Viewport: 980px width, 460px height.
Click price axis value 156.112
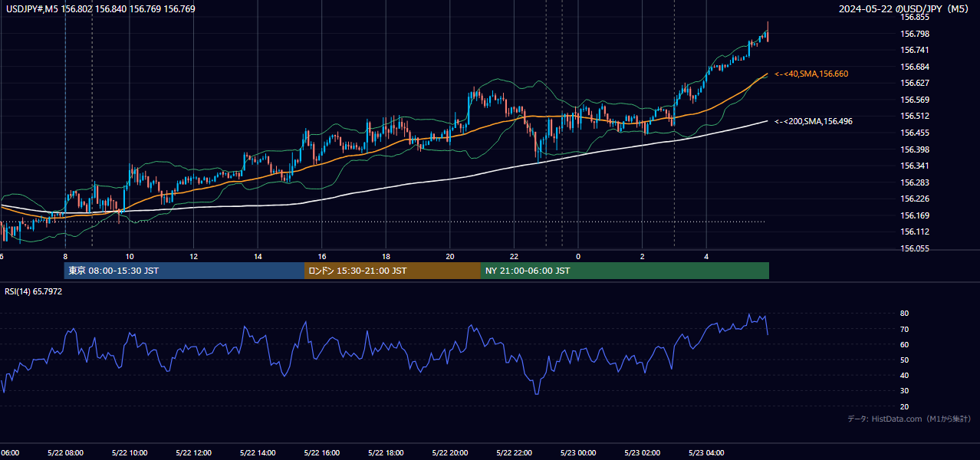click(x=915, y=232)
